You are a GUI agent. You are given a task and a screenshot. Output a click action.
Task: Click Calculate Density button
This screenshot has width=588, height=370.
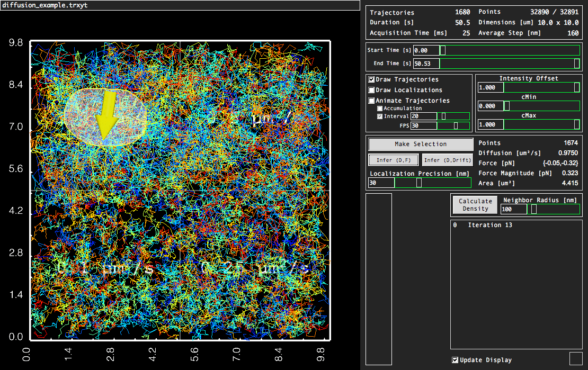tap(475, 205)
